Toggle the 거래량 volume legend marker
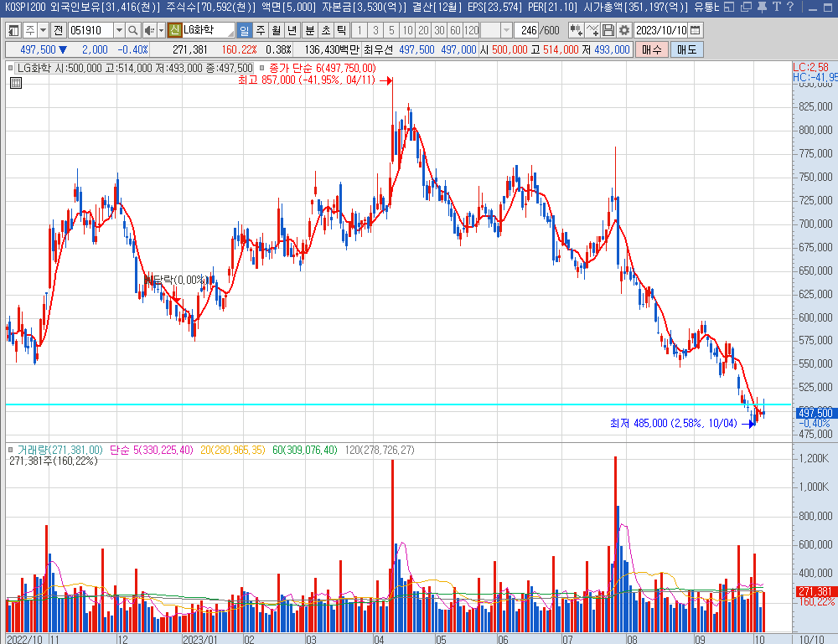 [11, 451]
